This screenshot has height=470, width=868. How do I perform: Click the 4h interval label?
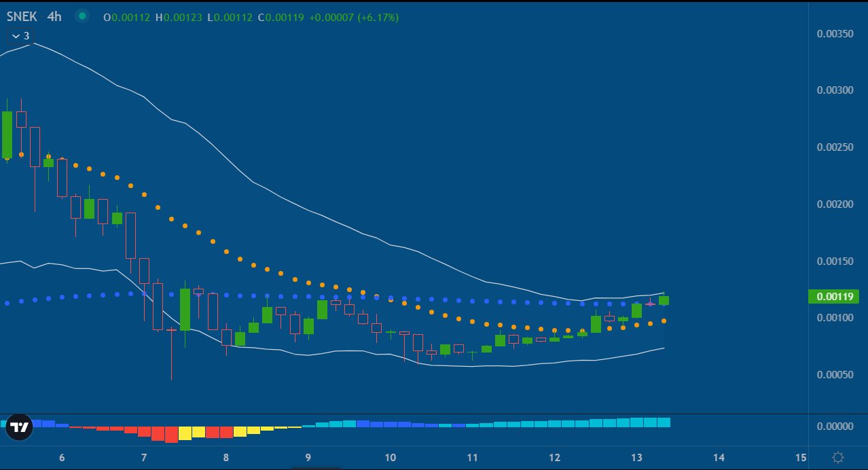[54, 16]
